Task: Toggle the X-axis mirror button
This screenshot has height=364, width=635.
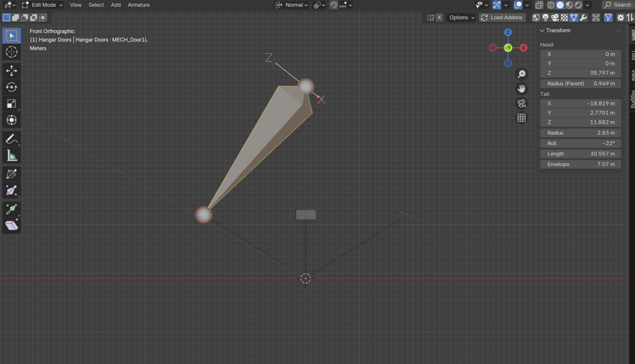Action: [x=439, y=17]
